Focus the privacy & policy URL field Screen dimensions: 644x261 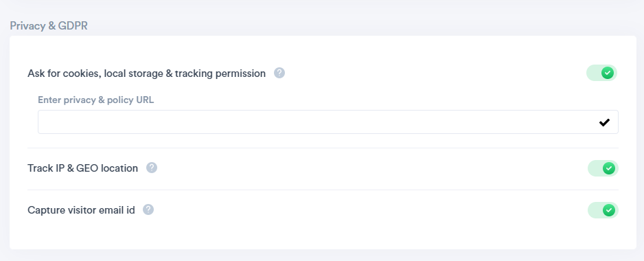click(x=327, y=122)
